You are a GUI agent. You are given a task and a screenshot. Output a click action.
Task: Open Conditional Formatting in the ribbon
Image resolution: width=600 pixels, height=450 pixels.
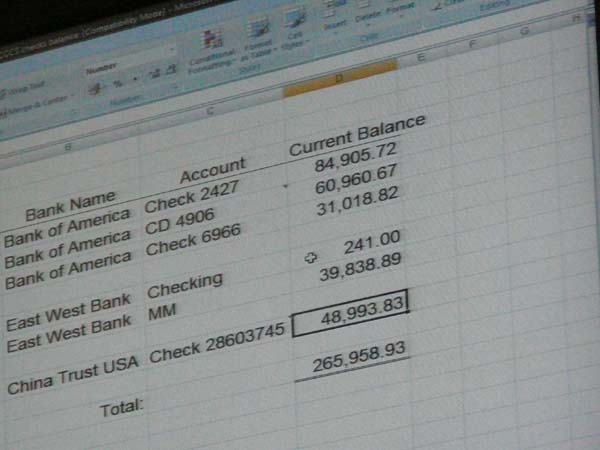(212, 51)
